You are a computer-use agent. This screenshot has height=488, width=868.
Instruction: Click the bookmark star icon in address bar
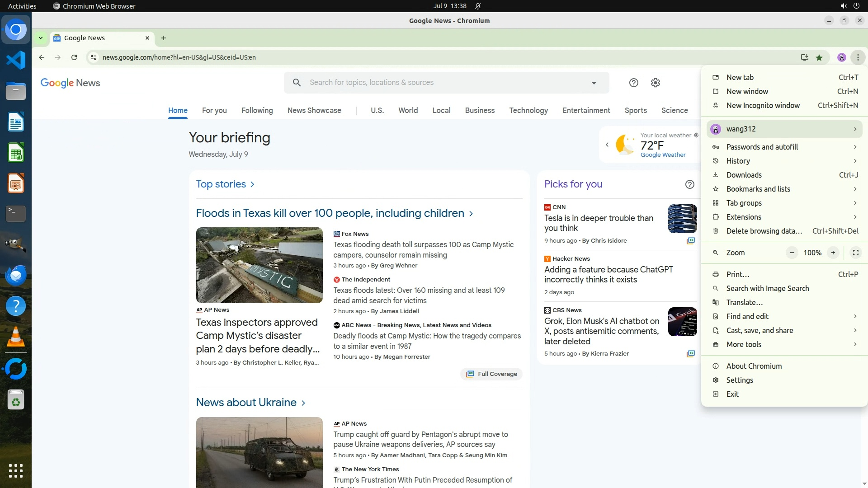click(819, 57)
